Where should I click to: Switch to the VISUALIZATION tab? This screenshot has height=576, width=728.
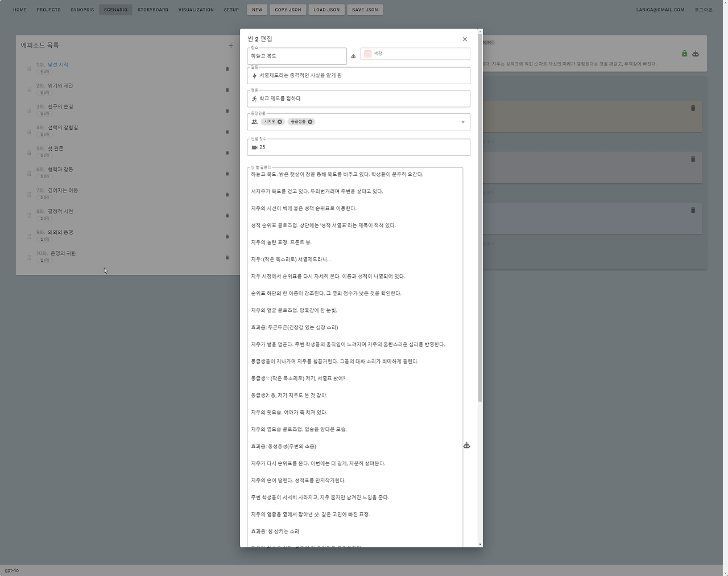coord(196,10)
